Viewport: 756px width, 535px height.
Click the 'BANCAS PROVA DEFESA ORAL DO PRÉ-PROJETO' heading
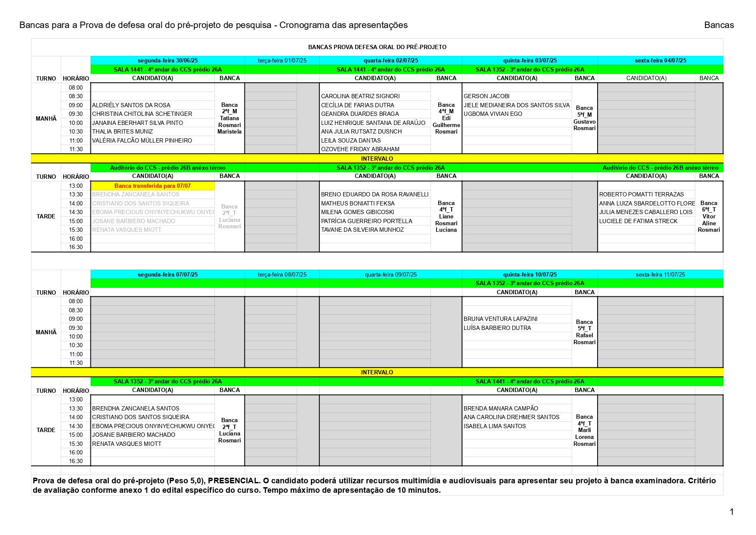coord(377,47)
